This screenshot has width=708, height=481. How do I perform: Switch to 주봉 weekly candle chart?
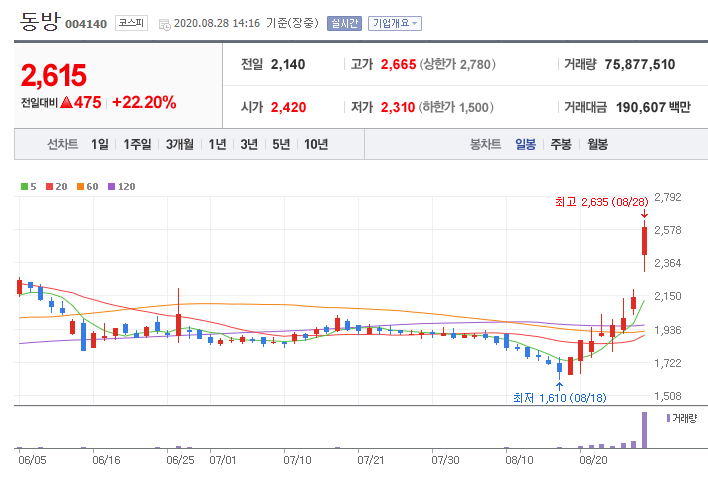[x=561, y=144]
